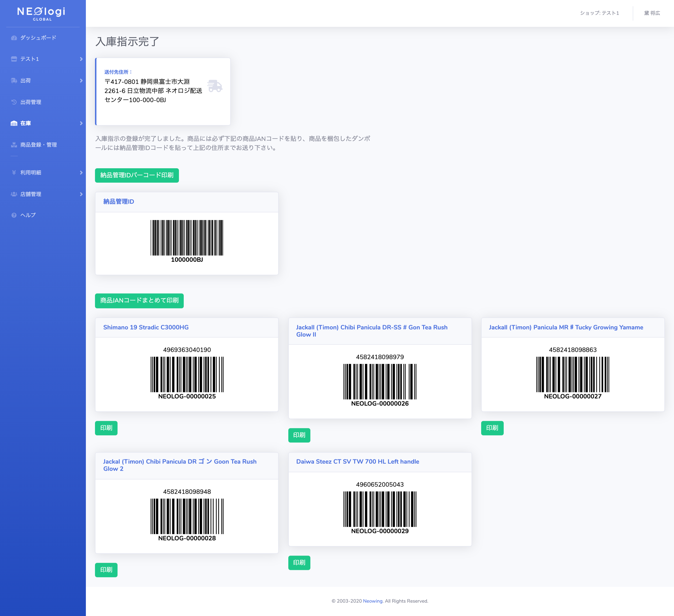Click JAN number 4582418098863
674x616 pixels.
573,350
